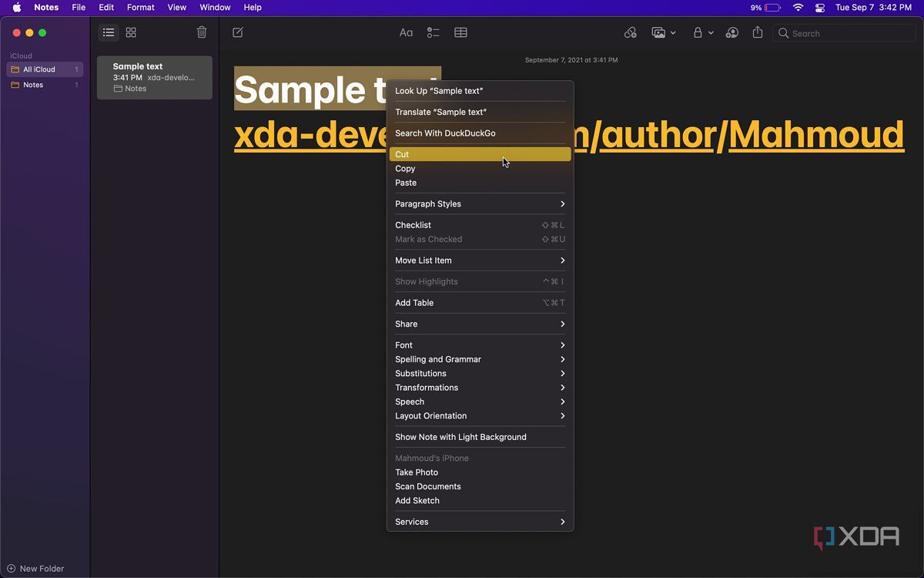Image resolution: width=924 pixels, height=578 pixels.
Task: Open macOS Control Center icon
Action: click(x=819, y=8)
